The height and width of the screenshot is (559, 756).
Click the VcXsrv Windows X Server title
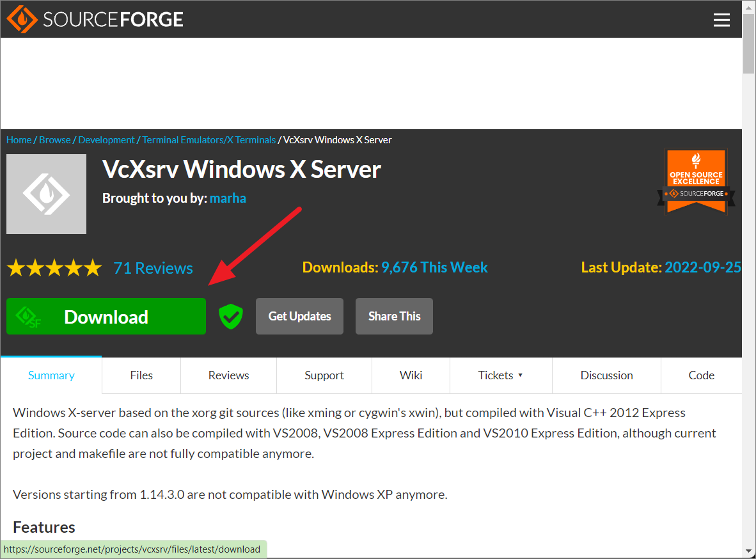coord(242,169)
